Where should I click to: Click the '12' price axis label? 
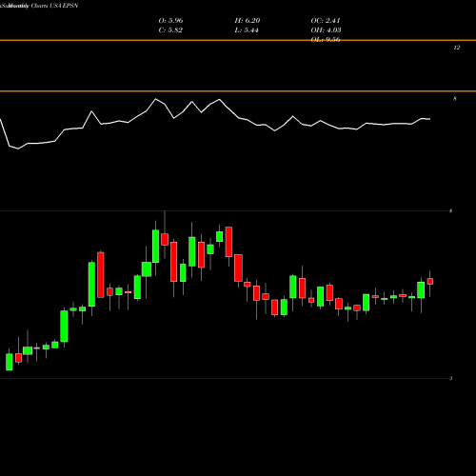tap(456, 48)
